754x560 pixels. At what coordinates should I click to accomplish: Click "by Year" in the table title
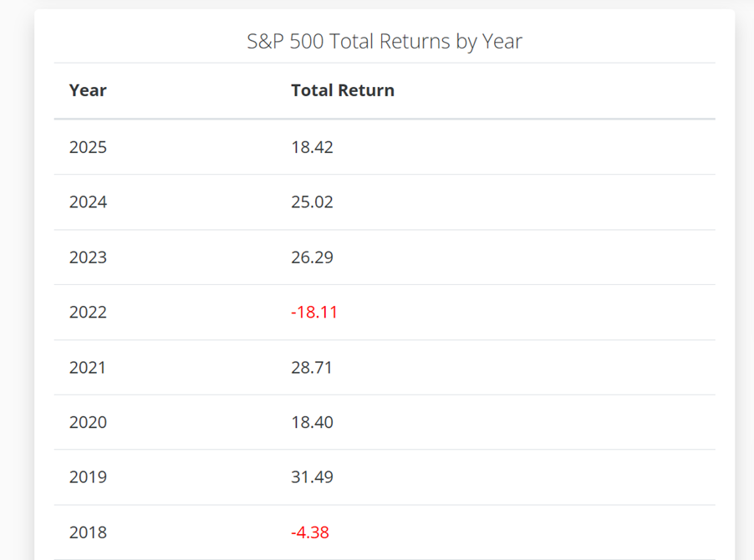pyautogui.click(x=489, y=42)
